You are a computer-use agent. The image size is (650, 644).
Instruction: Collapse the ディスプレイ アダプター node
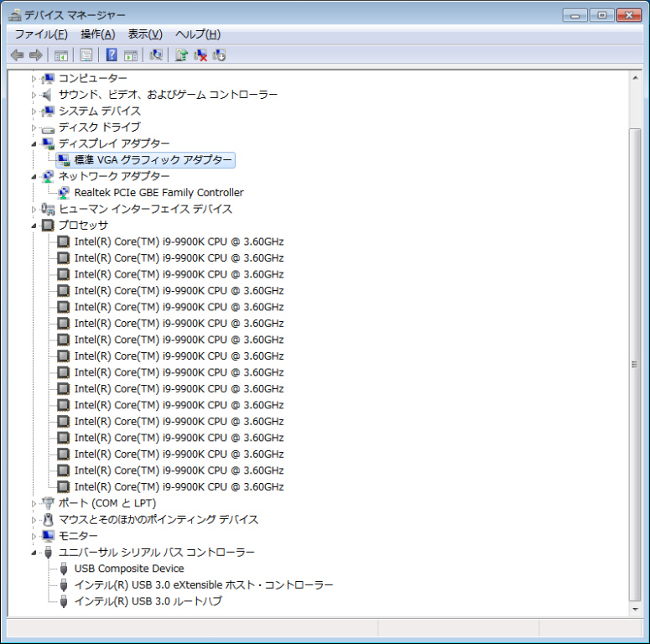34,144
